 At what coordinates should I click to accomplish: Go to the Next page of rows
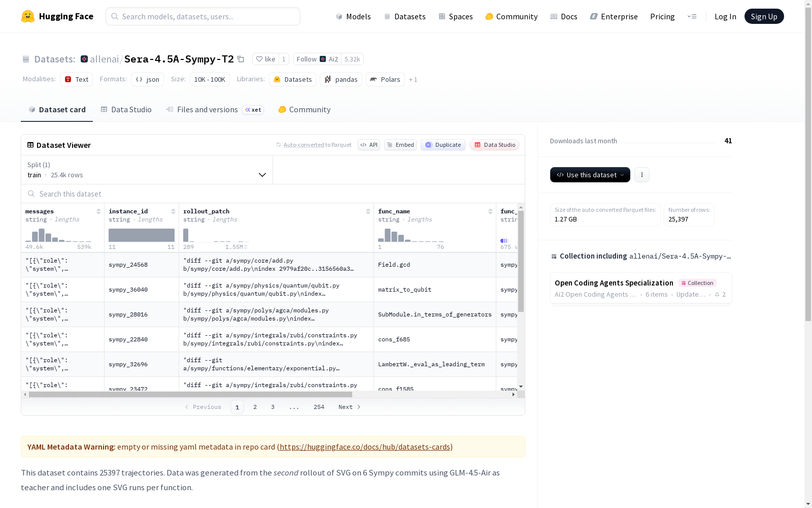coord(350,407)
